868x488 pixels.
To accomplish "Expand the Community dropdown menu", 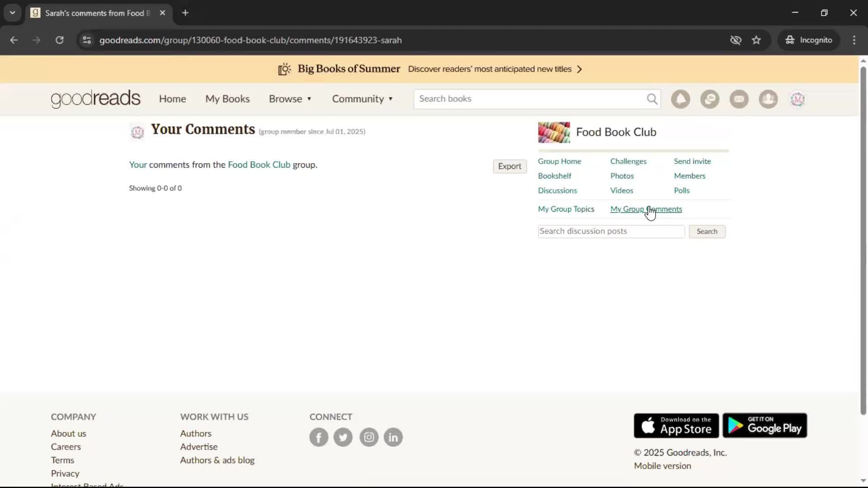I will (x=363, y=99).
